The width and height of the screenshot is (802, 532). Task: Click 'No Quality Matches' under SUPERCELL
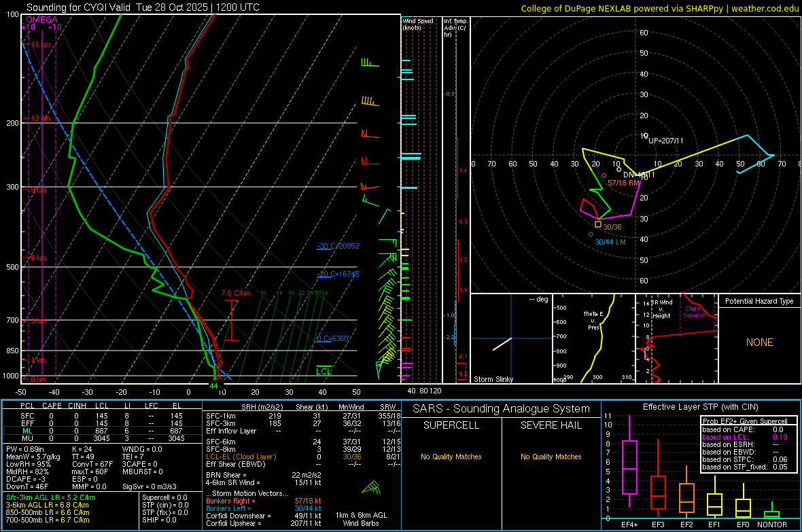click(x=451, y=457)
